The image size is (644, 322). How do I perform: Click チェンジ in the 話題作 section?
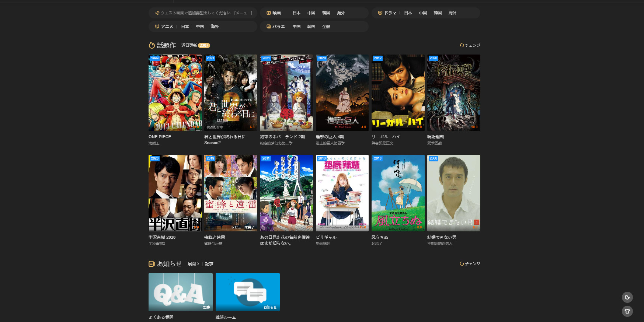473,45
